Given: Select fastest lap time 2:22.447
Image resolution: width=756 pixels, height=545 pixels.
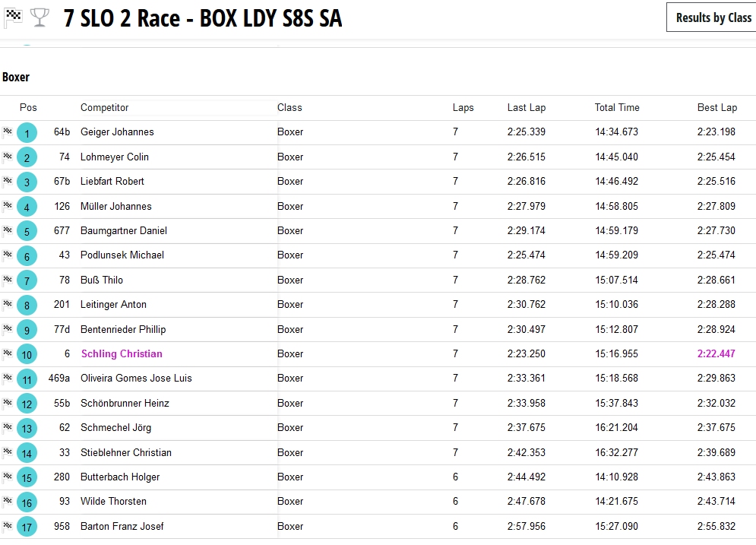Looking at the screenshot, I should point(716,353).
